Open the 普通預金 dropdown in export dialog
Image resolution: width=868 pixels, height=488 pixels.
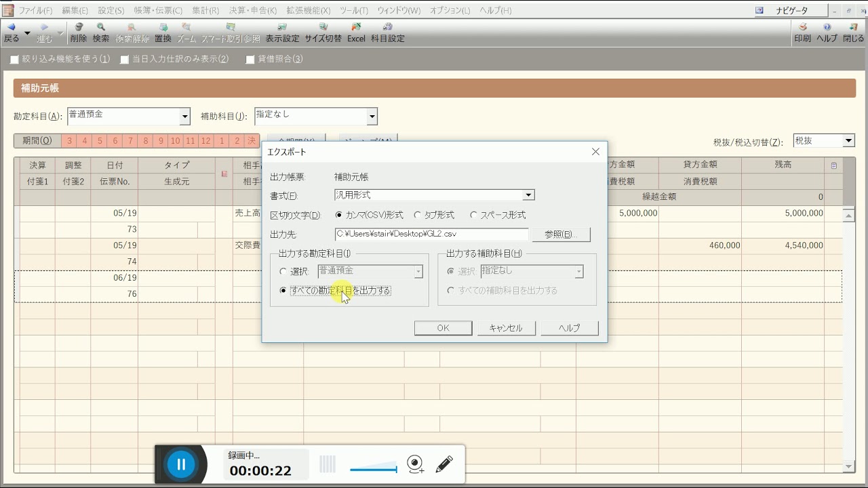418,271
